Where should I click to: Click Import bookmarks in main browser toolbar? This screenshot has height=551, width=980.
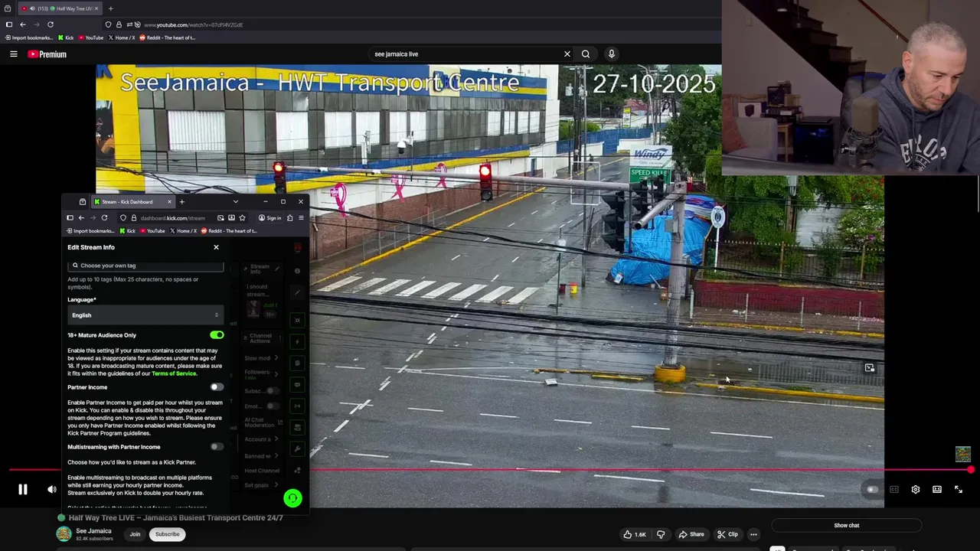(29, 37)
